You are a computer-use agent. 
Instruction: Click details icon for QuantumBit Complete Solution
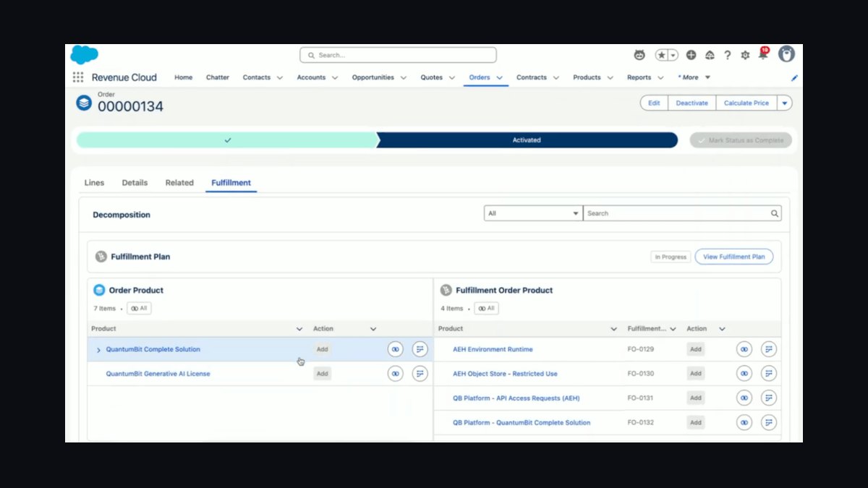pyautogui.click(x=420, y=349)
